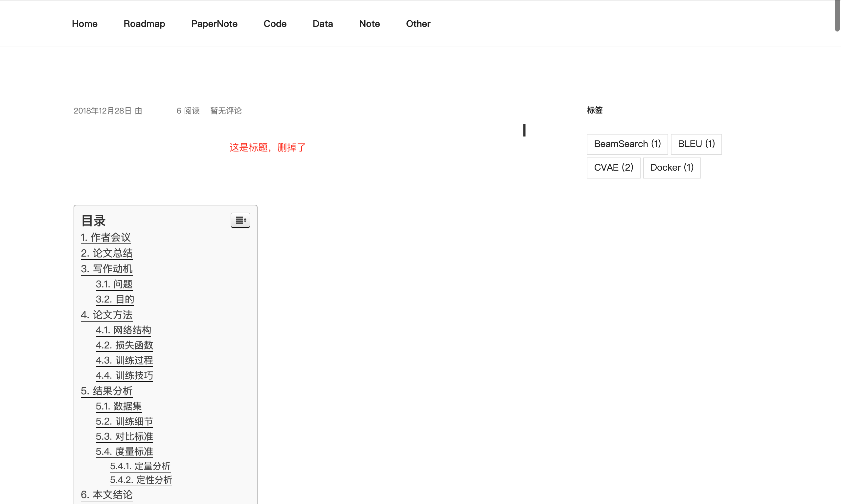The image size is (841, 504).
Task: Go to the PaperNote page
Action: click(214, 24)
